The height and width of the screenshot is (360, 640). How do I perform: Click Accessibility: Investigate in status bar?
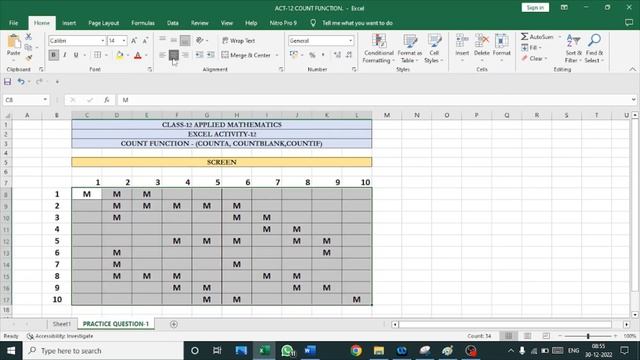coord(60,336)
